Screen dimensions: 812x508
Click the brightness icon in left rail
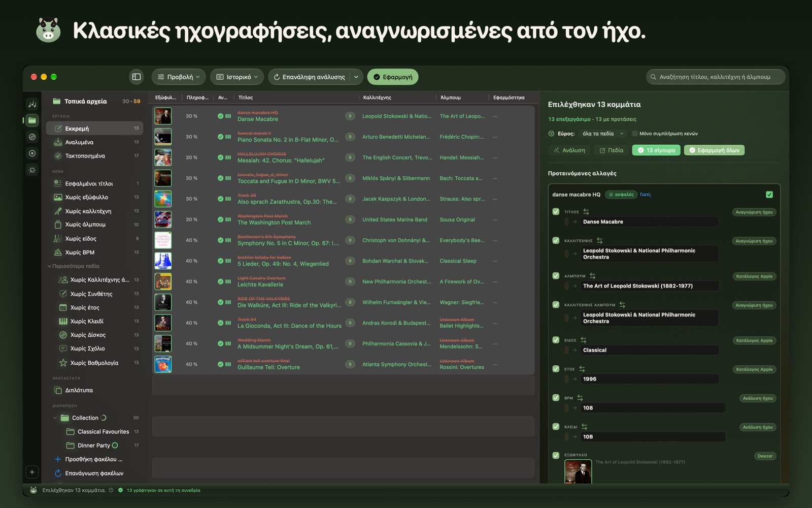[x=32, y=170]
